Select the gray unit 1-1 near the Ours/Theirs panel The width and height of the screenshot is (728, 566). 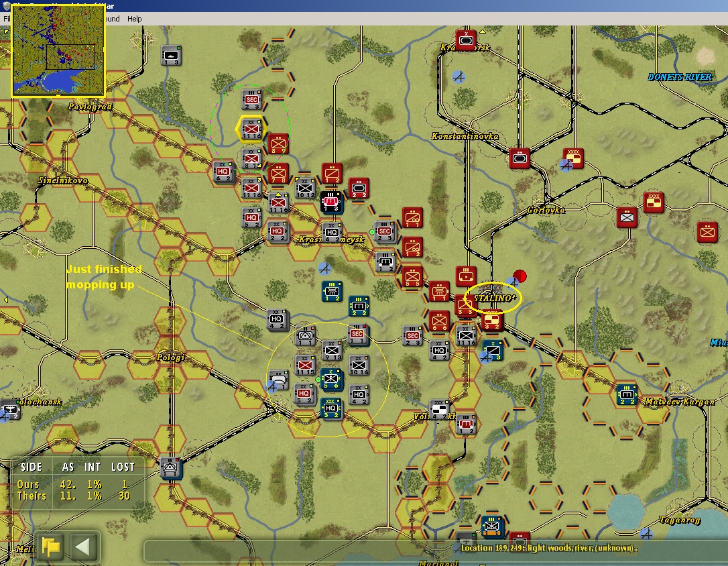171,467
